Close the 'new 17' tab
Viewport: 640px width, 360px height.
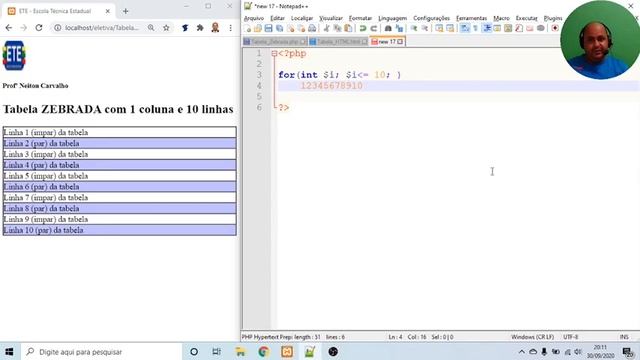coord(400,42)
